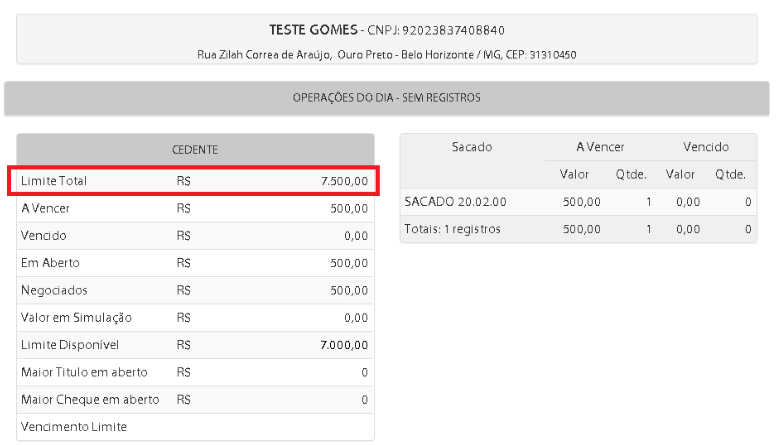Image resolution: width=777 pixels, height=445 pixels.
Task: Click the Totais: 1 registros row
Action: tap(452, 229)
